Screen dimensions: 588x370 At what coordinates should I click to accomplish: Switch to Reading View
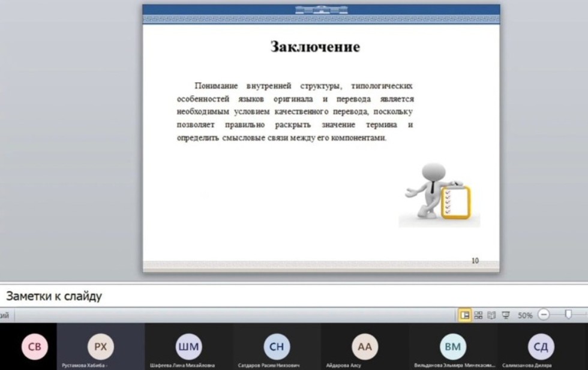coord(490,314)
